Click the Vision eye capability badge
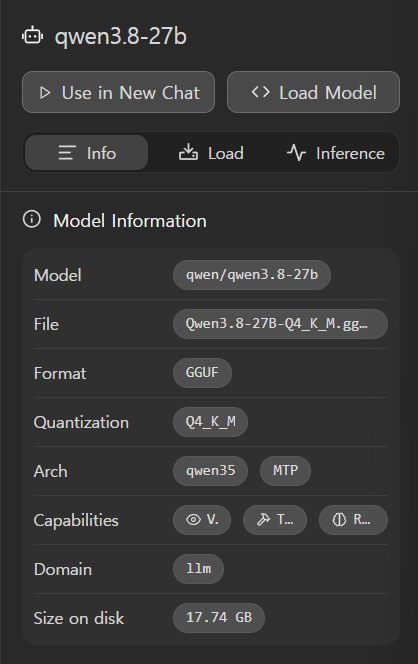This screenshot has width=418, height=664. 202,520
